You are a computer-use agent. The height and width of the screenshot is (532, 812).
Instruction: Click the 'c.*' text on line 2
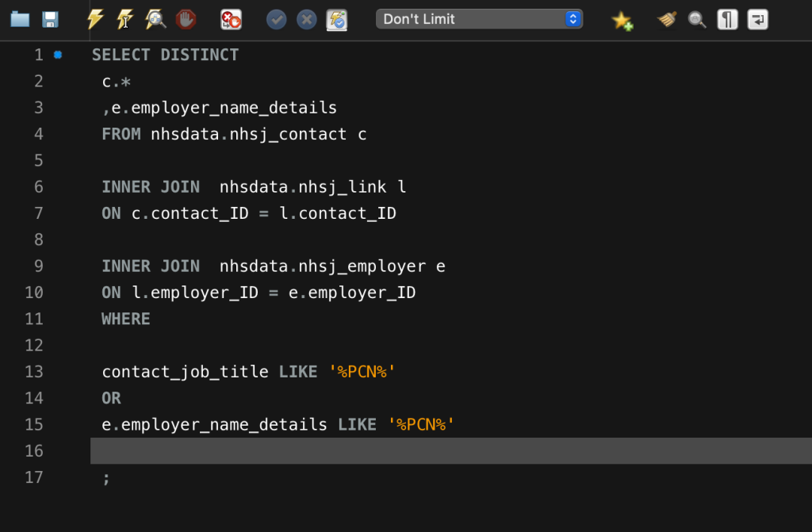pyautogui.click(x=117, y=82)
